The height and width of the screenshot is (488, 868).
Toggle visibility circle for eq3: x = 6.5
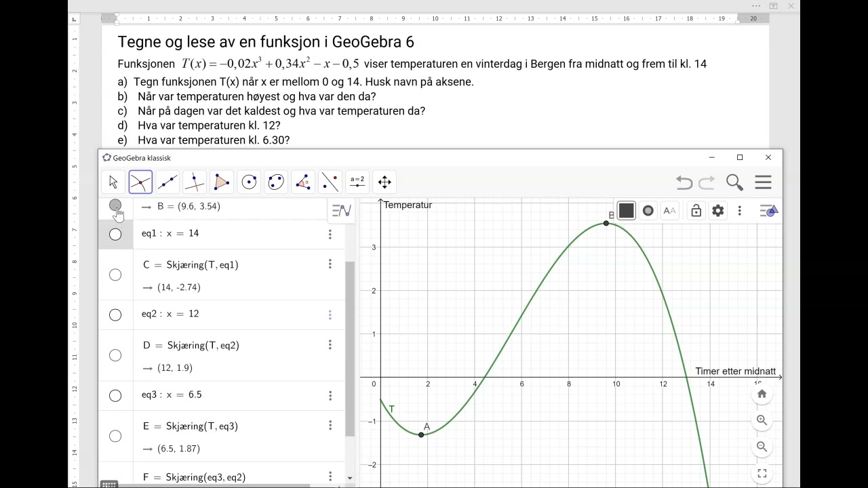[115, 396]
